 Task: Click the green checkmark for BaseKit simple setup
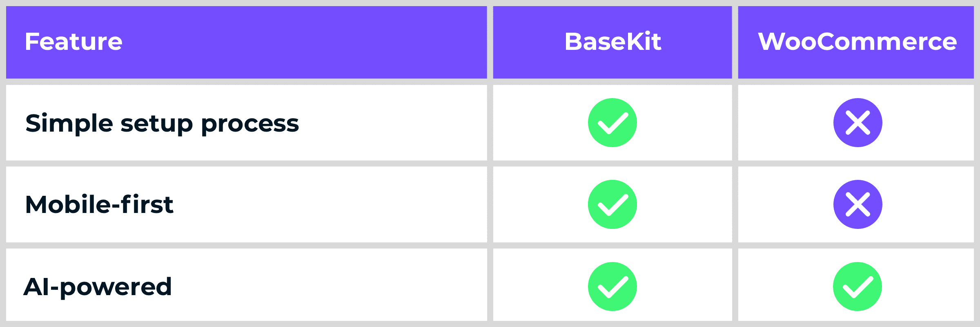(612, 123)
